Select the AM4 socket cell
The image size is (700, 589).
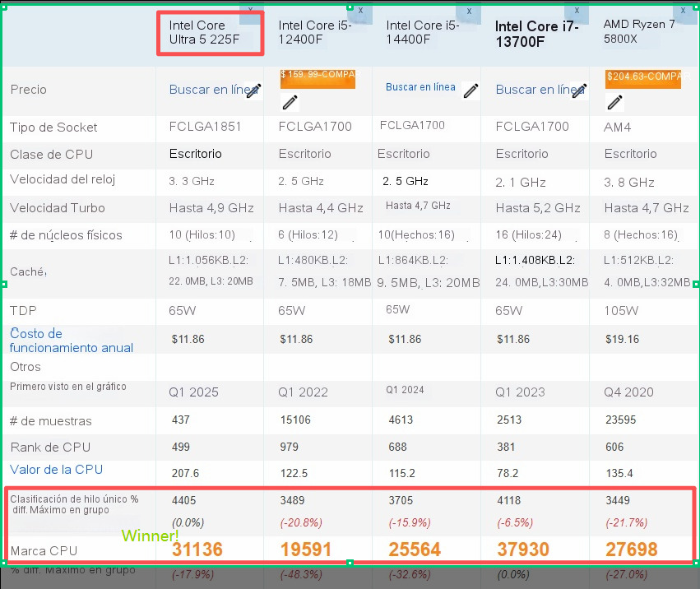(618, 128)
